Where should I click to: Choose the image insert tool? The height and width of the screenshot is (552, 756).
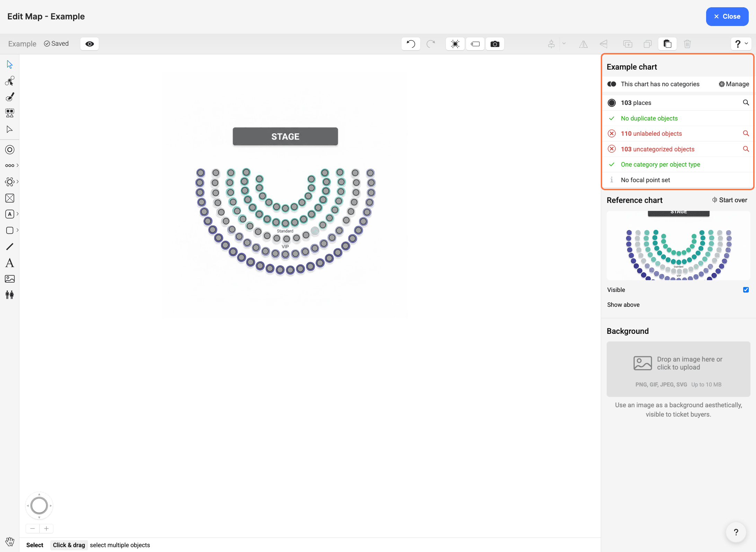click(10, 279)
